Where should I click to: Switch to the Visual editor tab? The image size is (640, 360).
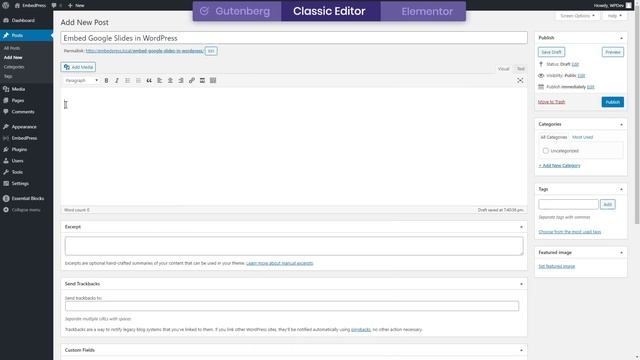(x=503, y=69)
